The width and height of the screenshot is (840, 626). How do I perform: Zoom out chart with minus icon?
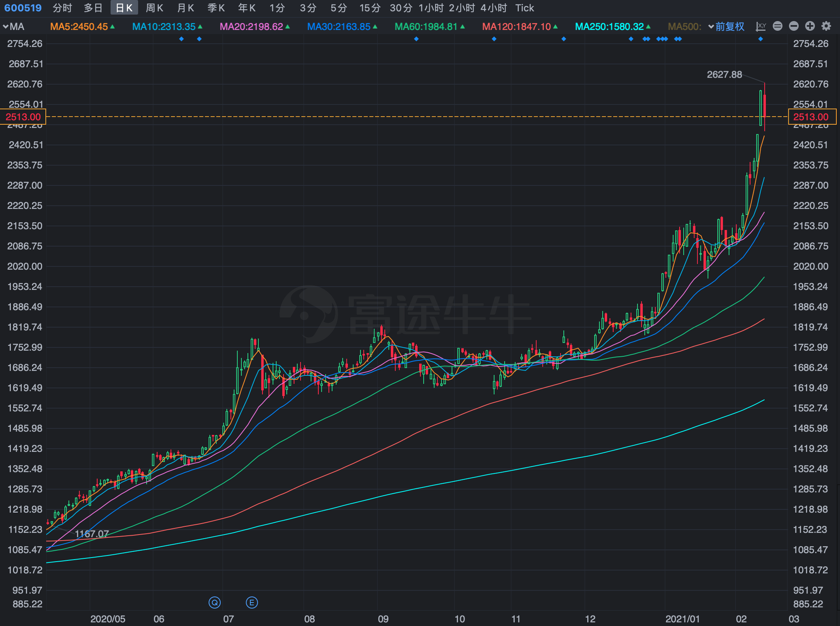tap(794, 27)
